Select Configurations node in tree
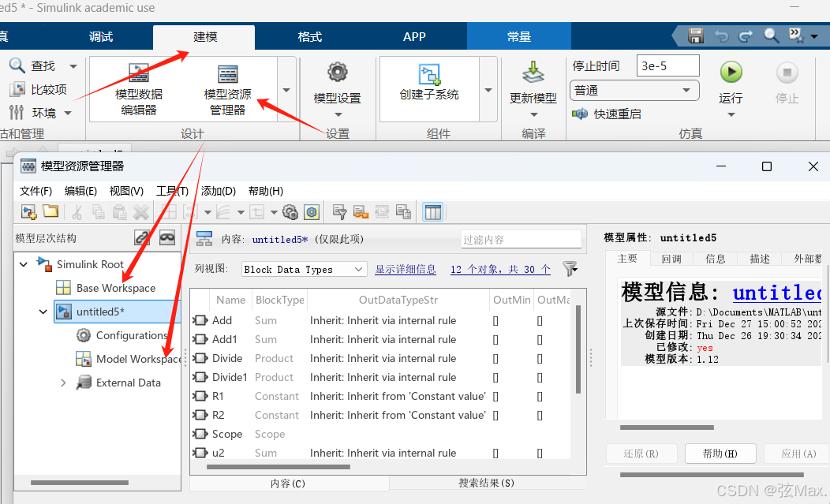830x504 pixels. 131,335
